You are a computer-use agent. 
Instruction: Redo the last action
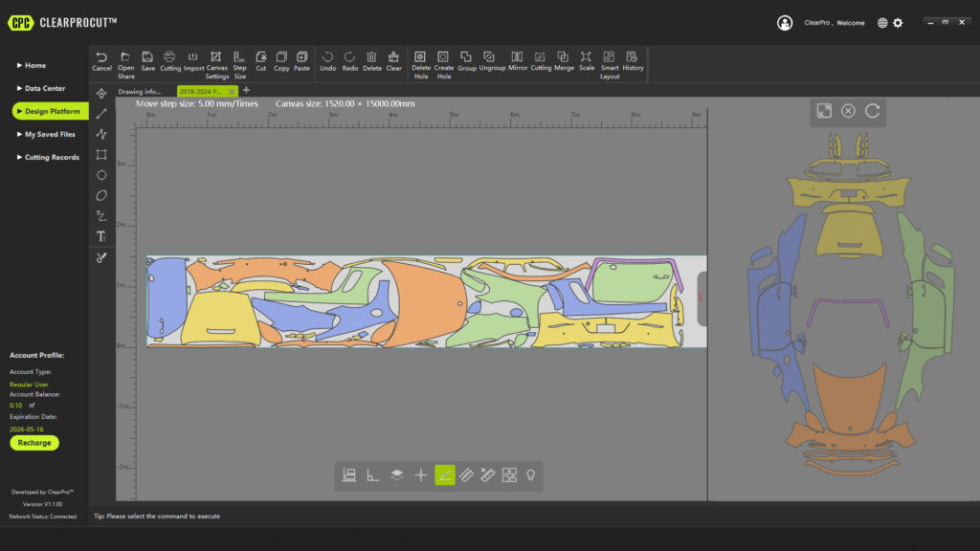tap(349, 61)
